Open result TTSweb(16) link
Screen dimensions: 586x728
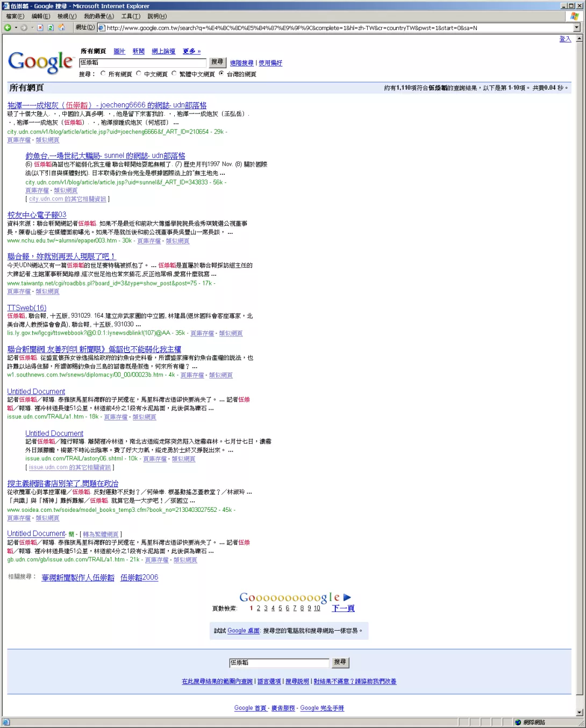(x=27, y=308)
